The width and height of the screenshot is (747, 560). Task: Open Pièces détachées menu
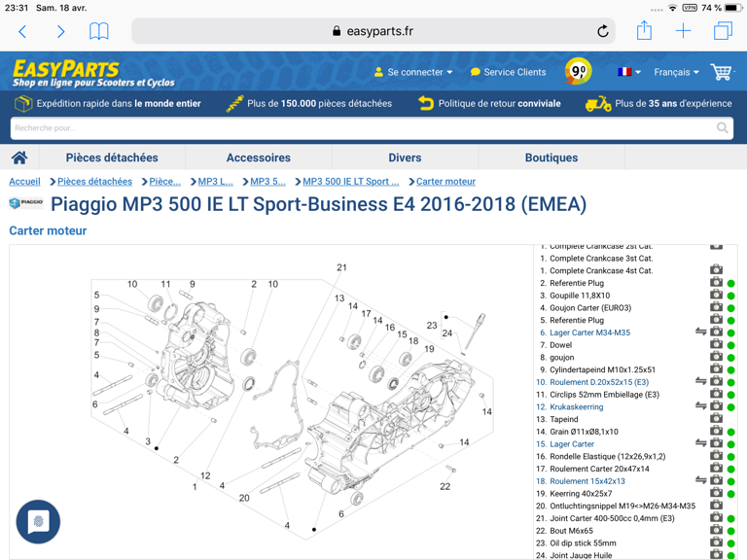112,157
